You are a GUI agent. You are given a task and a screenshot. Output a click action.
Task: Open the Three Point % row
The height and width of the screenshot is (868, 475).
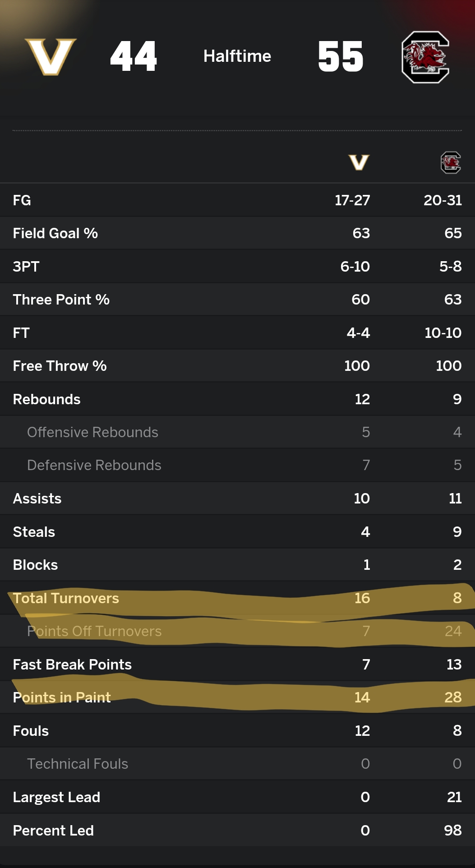coord(61,300)
